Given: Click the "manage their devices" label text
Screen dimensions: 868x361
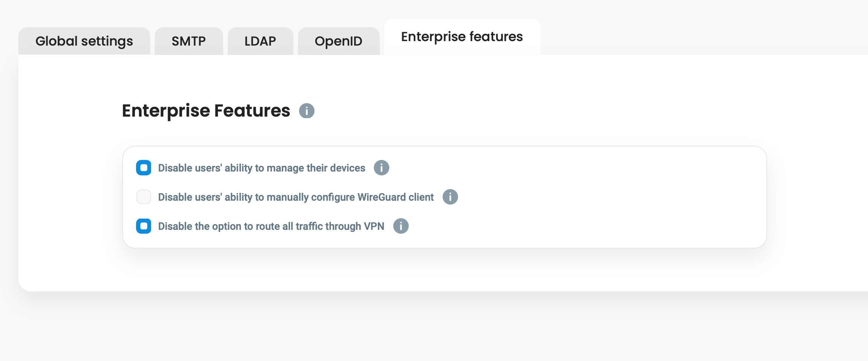Looking at the screenshot, I should point(261,168).
